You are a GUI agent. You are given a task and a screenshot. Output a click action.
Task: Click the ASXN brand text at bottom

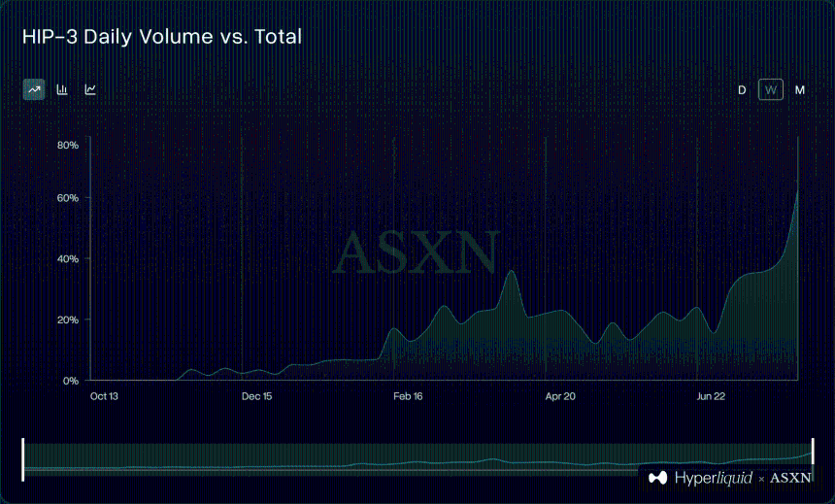point(790,478)
